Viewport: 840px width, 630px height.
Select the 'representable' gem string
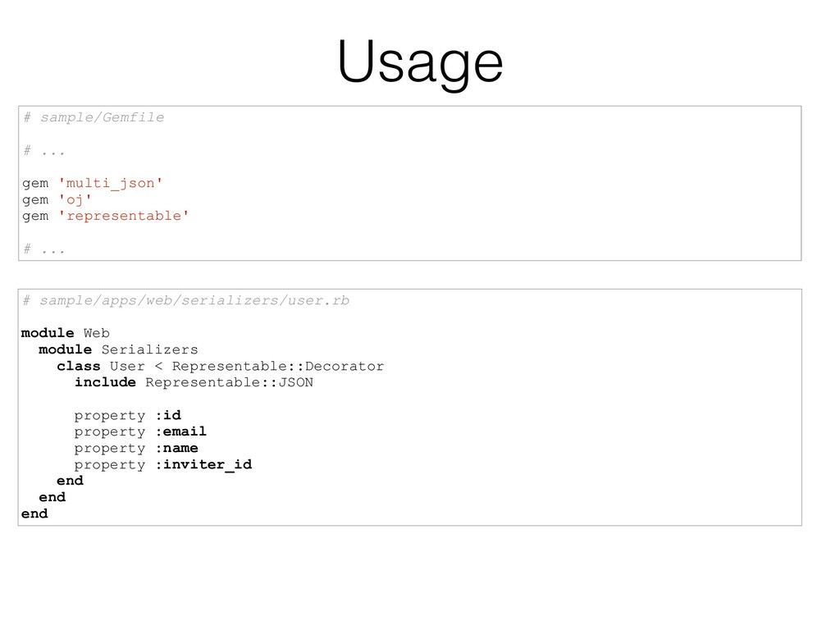coord(124,216)
